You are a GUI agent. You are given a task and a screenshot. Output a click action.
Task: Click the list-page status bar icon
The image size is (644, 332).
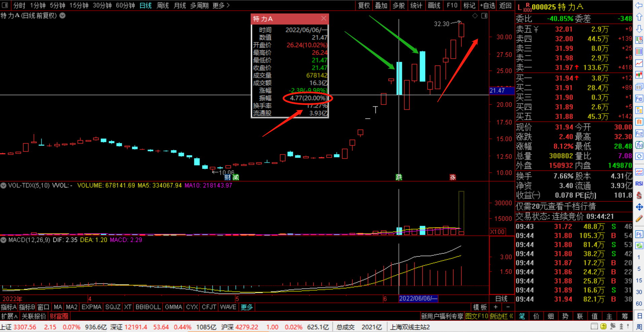[x=595, y=327]
